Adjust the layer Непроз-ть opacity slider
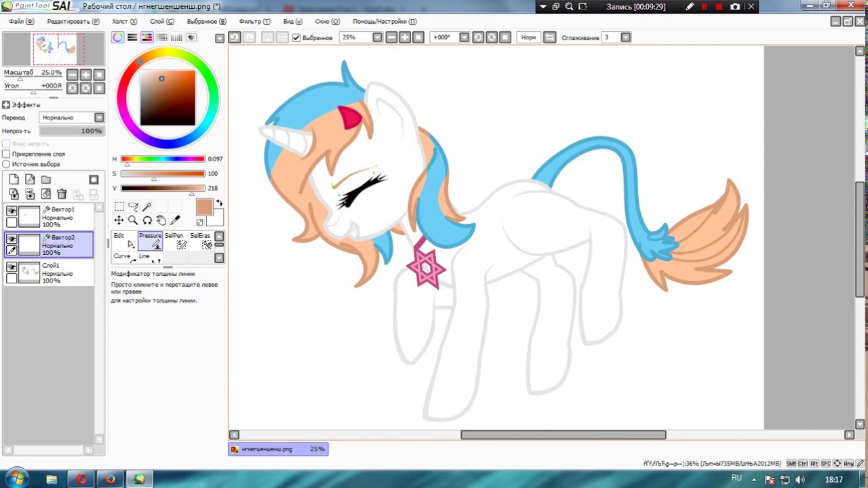 [71, 131]
